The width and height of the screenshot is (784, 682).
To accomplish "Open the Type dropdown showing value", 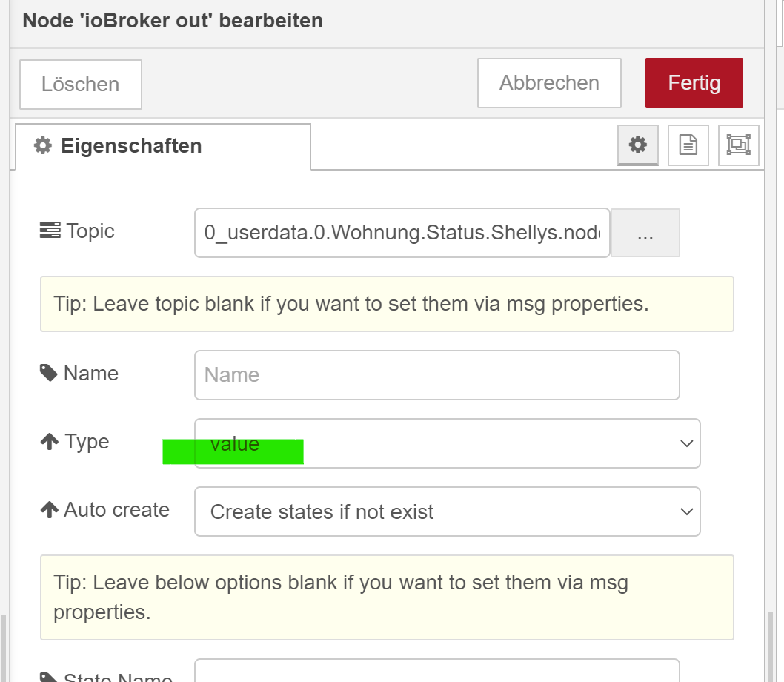I will click(447, 443).
